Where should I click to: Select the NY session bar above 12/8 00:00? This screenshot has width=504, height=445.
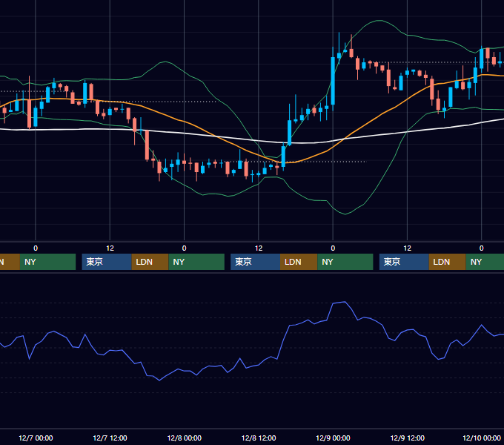click(196, 262)
